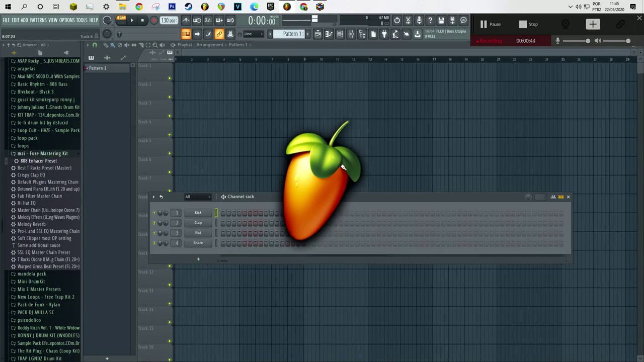Click record button in transport
The image size is (644, 362).
[x=154, y=21]
